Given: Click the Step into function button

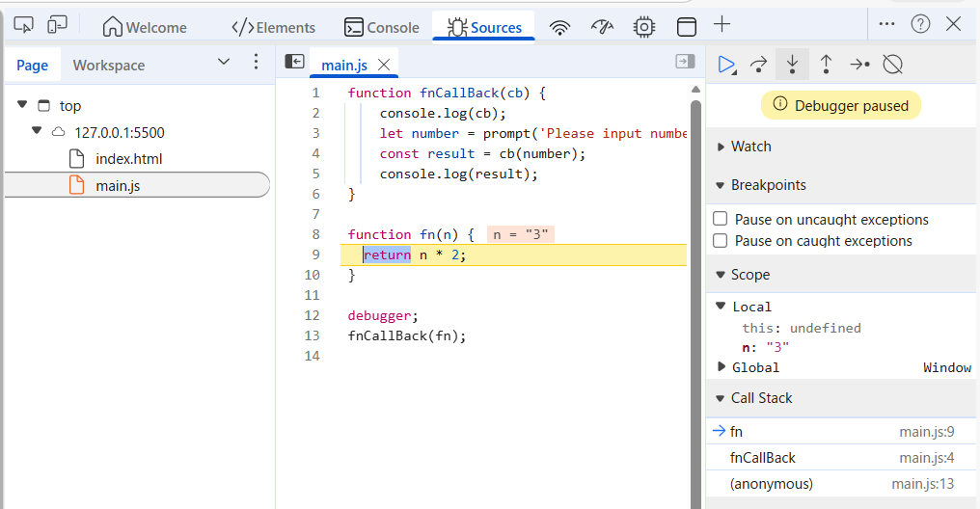Looking at the screenshot, I should pyautogui.click(x=792, y=65).
